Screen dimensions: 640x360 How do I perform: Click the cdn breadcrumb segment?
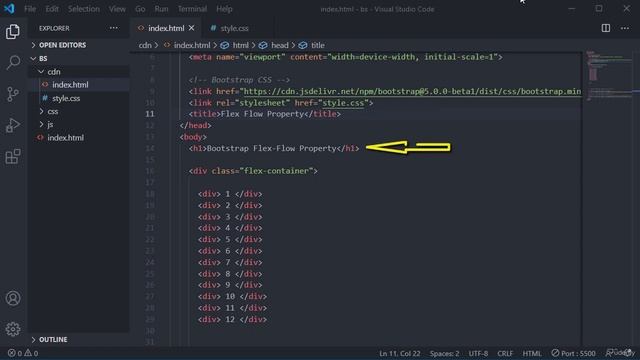coord(145,45)
